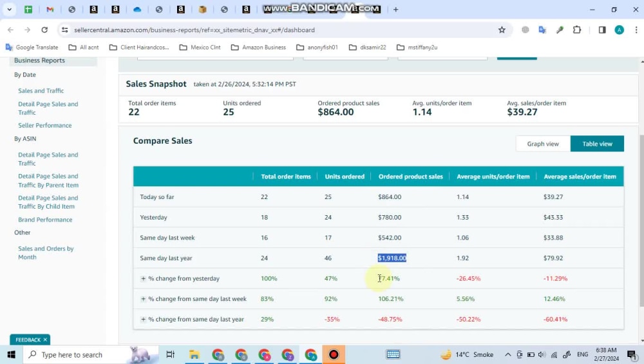Click the green pen extension icon
Screen dimensions: 644x364
[x=560, y=30]
